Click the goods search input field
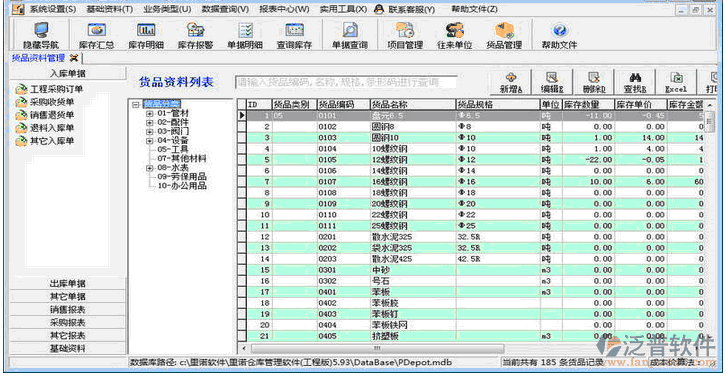726x378 pixels. click(346, 82)
